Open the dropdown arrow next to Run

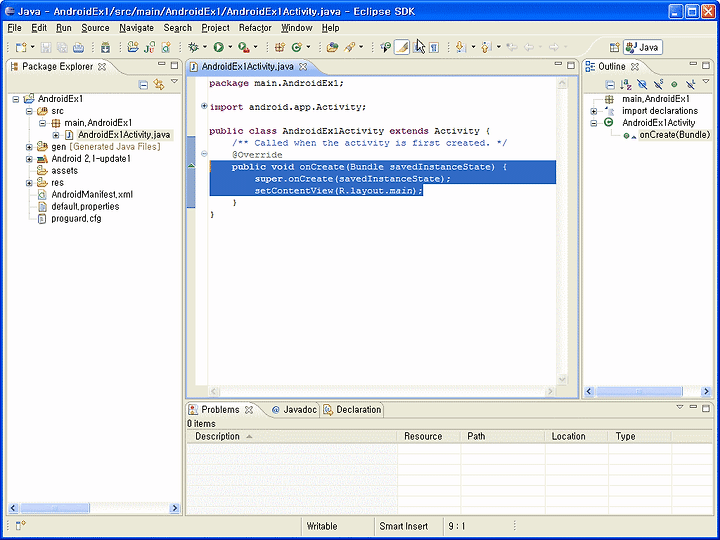[x=230, y=47]
